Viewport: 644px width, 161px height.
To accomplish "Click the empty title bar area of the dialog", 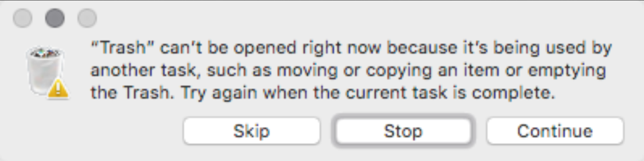I will click(x=323, y=16).
